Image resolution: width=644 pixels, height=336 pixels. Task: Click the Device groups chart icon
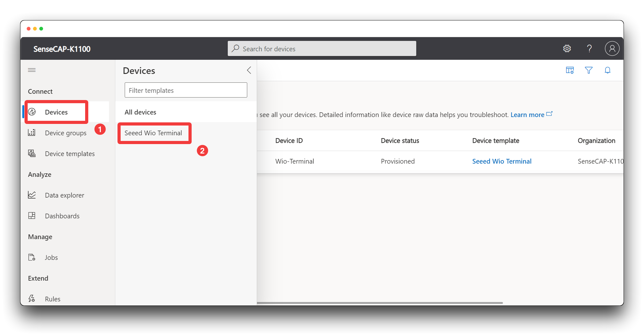point(32,132)
